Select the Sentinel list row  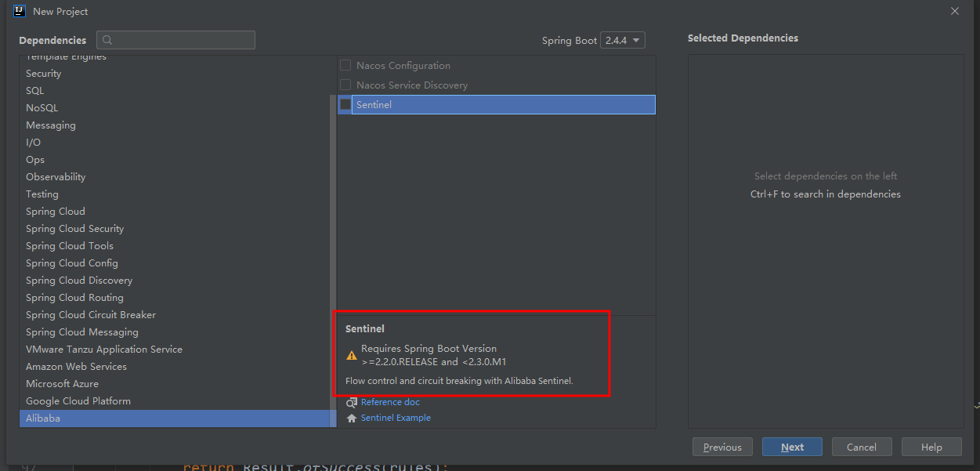coord(497,104)
